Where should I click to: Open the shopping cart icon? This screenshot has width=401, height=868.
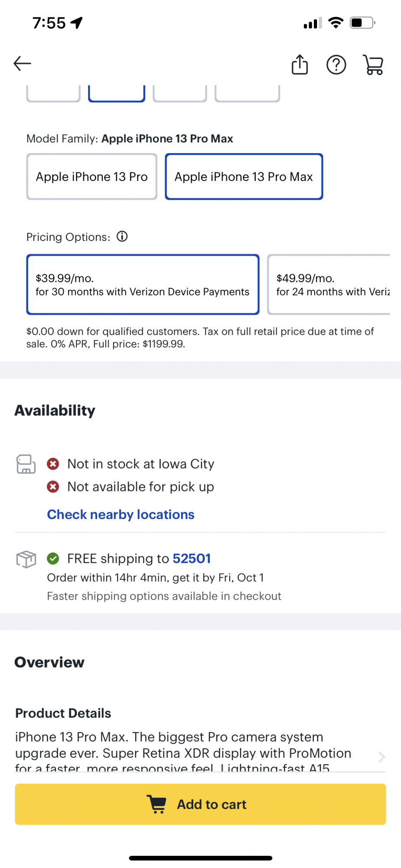pos(373,65)
